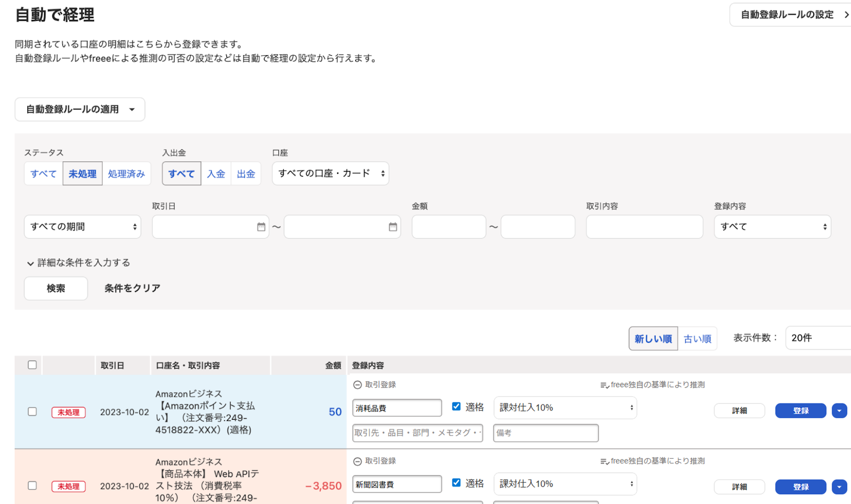This screenshot has height=504, width=851.
Task: Toggle 適格 checkbox in 消耗品費 row
Action: click(x=456, y=406)
